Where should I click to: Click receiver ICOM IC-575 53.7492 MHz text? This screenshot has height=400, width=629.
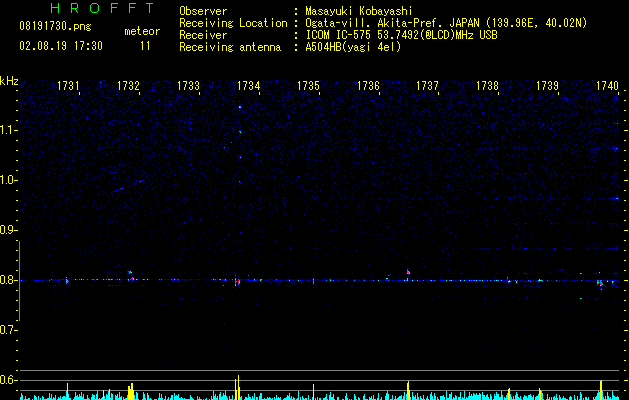401,35
